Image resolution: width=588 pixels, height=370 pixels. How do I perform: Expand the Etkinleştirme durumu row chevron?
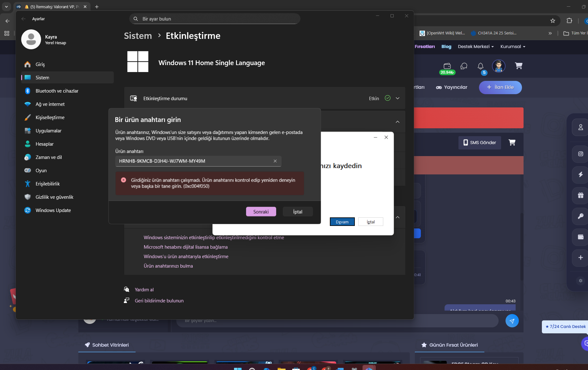coord(397,98)
